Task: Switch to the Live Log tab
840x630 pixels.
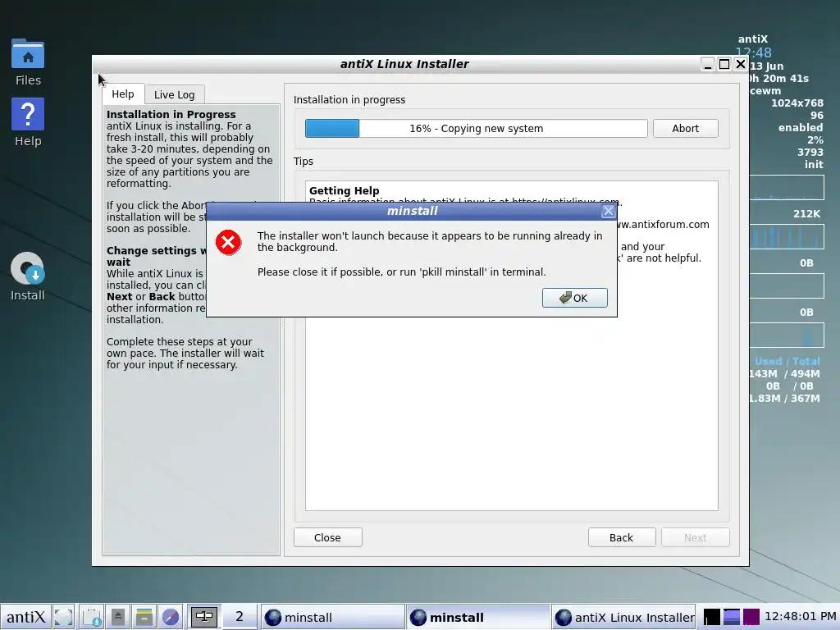Action: [174, 95]
